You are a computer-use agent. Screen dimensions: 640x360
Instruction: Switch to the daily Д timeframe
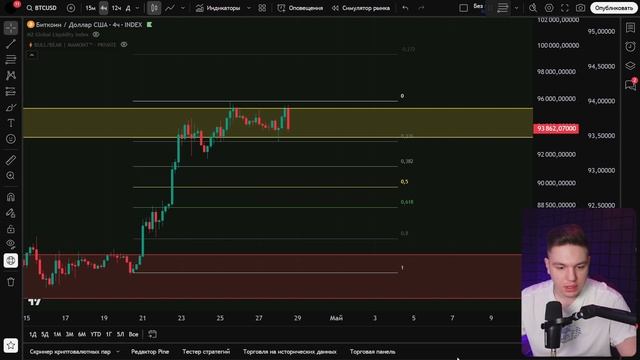tap(128, 8)
